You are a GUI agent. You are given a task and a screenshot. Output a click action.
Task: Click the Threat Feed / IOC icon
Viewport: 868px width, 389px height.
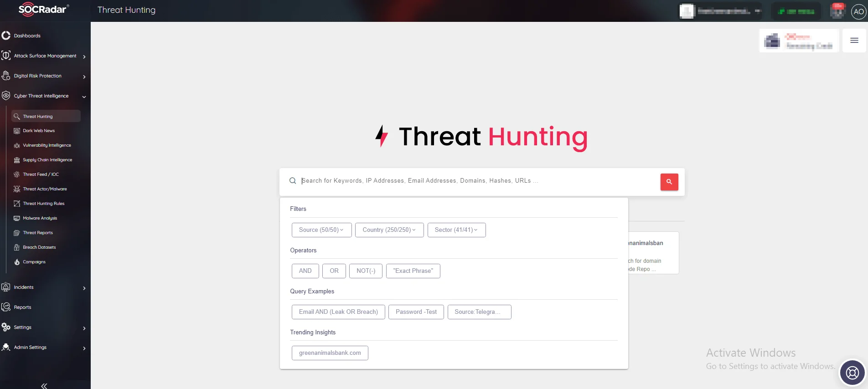(17, 174)
